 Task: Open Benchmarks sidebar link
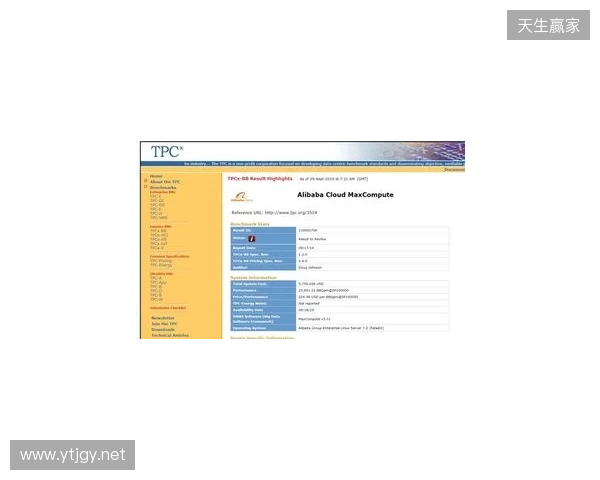pos(163,188)
